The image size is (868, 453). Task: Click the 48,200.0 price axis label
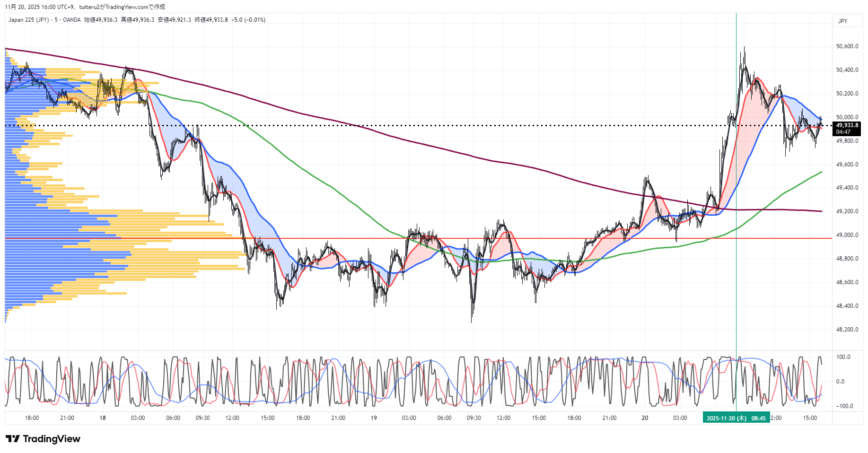pos(847,330)
